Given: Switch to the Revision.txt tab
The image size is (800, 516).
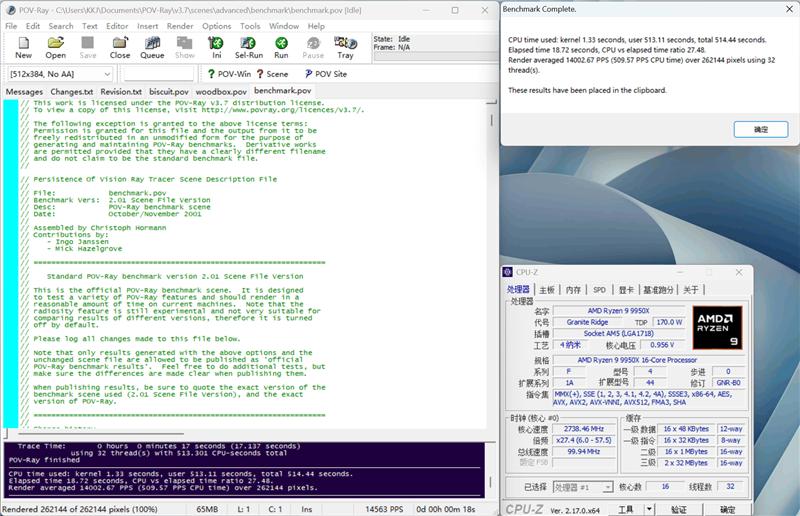Looking at the screenshot, I should (x=121, y=92).
